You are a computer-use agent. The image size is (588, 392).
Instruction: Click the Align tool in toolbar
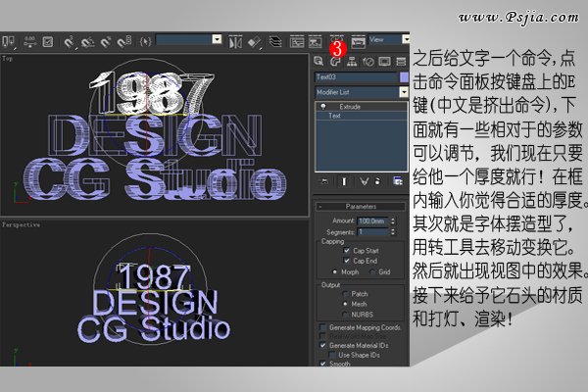(x=252, y=42)
